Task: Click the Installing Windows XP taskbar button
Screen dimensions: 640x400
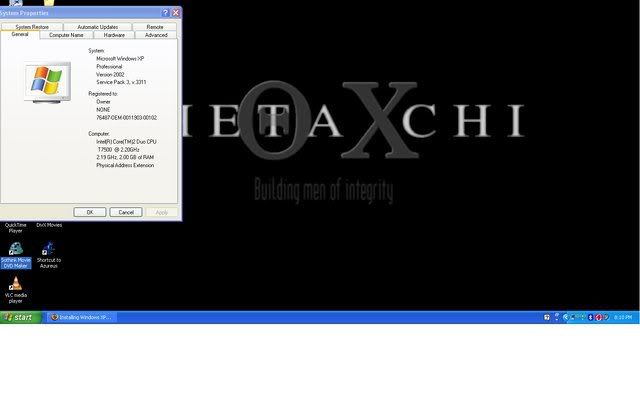Action: (82, 317)
